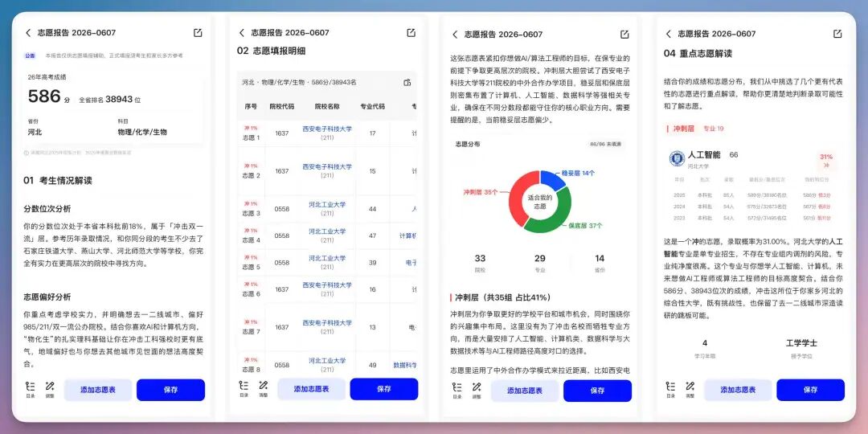Open 目录 icon on the 考生情况解读 screen
This screenshot has width=868, height=434.
click(31, 389)
